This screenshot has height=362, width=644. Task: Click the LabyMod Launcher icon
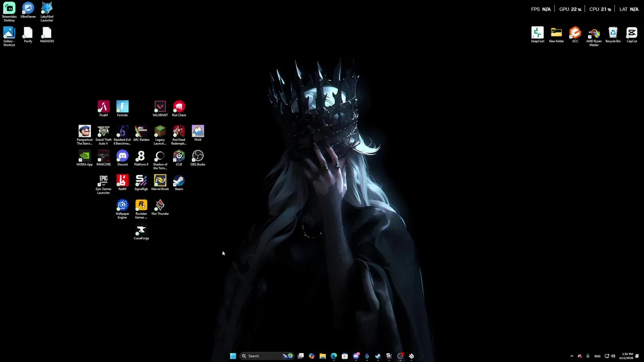coord(47,12)
